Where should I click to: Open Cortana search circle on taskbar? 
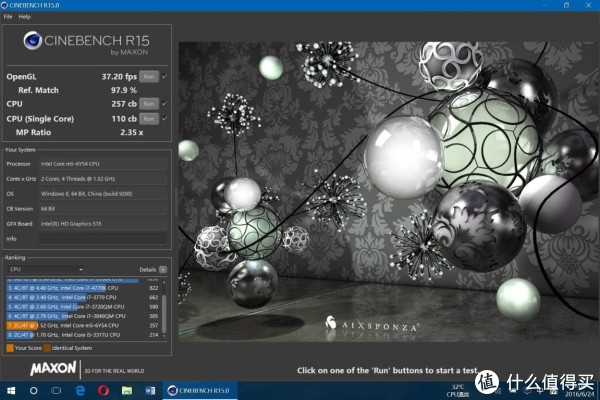point(34,390)
